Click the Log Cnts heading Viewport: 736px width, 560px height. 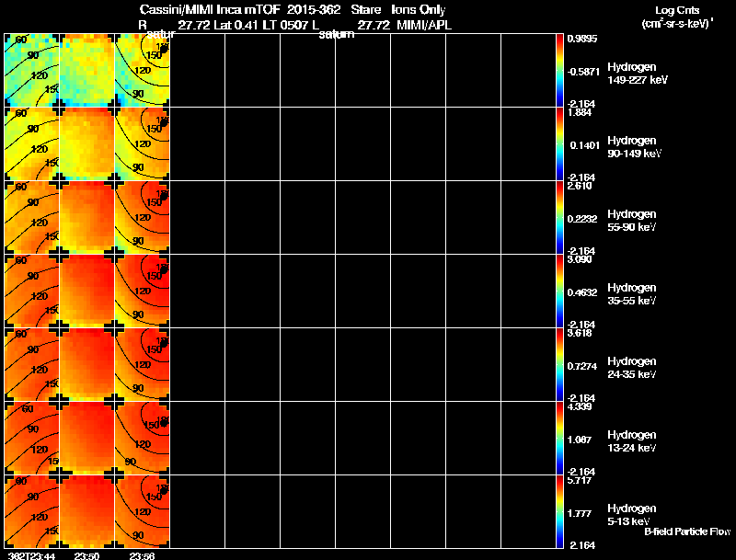tap(677, 10)
